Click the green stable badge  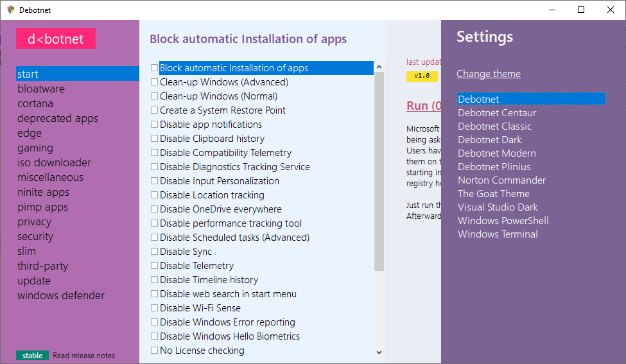click(x=33, y=356)
